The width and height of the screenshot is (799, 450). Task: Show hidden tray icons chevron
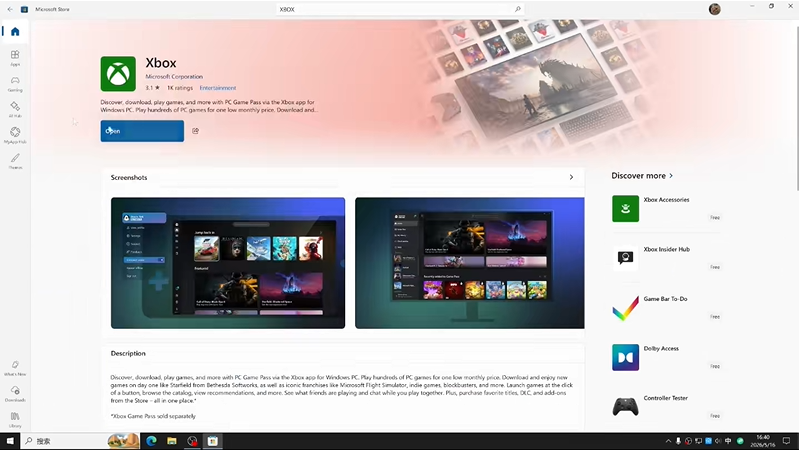[x=668, y=441]
